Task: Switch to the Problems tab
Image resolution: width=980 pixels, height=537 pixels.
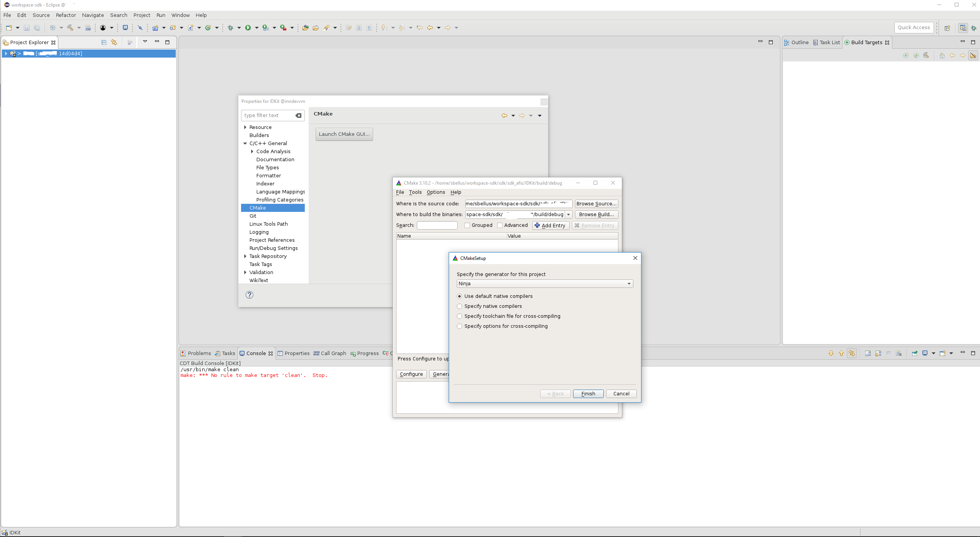Action: point(196,353)
